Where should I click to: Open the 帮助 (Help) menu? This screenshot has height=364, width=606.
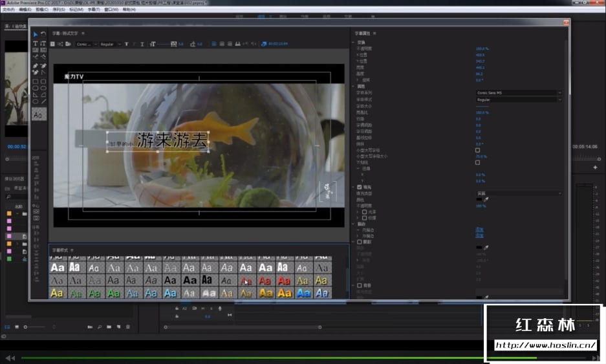(x=129, y=10)
